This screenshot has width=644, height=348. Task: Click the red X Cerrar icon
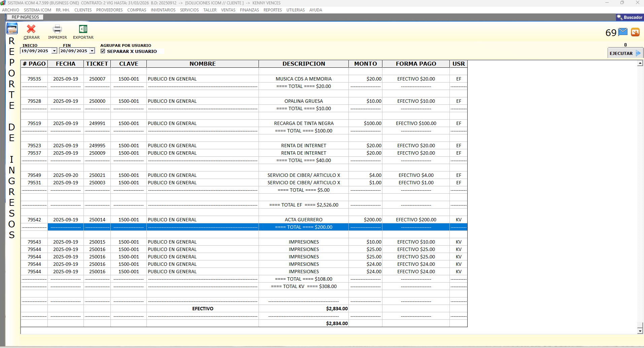[31, 29]
